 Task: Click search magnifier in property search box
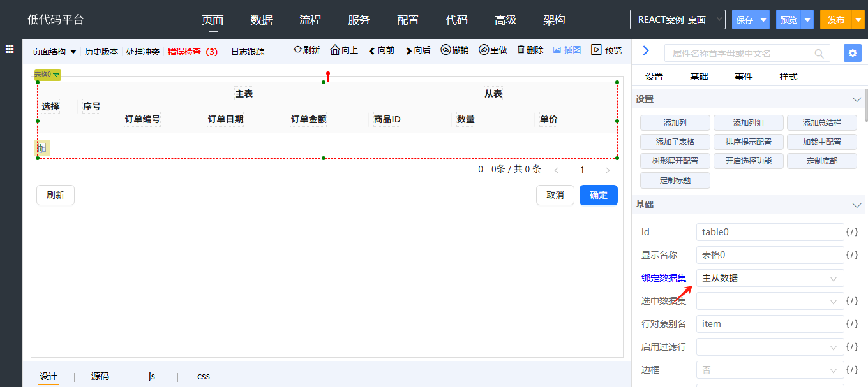tap(819, 54)
